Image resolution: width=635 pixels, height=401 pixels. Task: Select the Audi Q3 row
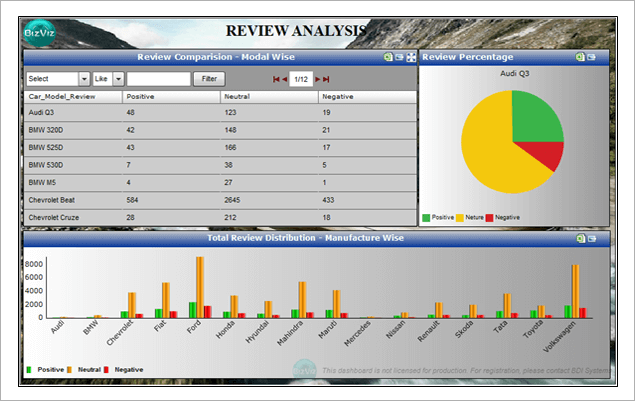point(220,113)
